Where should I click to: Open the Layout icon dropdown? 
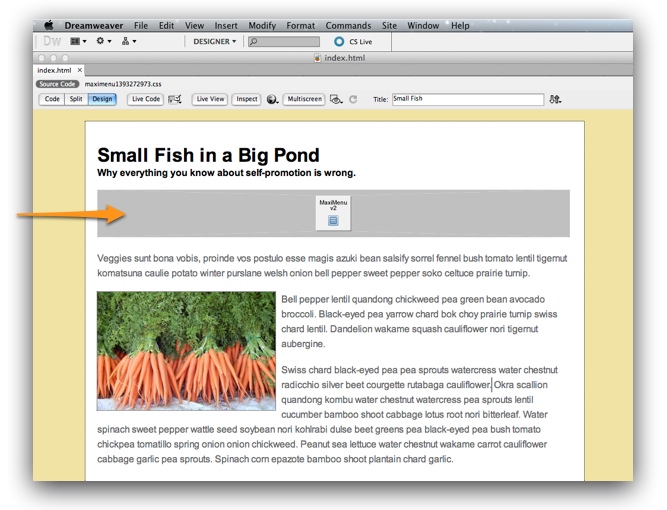coord(79,42)
